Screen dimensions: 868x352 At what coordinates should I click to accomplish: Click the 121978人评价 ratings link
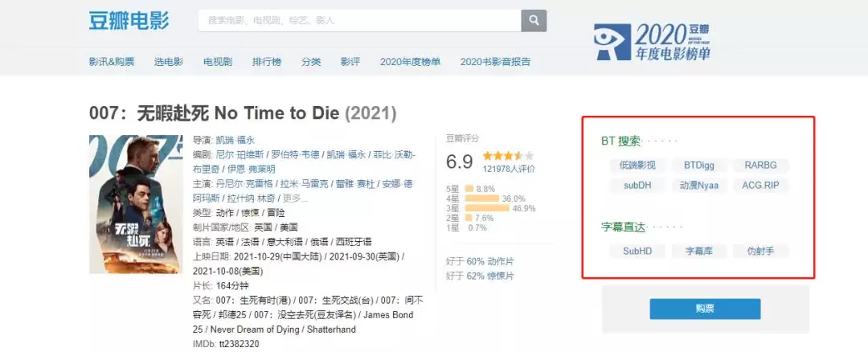(x=509, y=169)
